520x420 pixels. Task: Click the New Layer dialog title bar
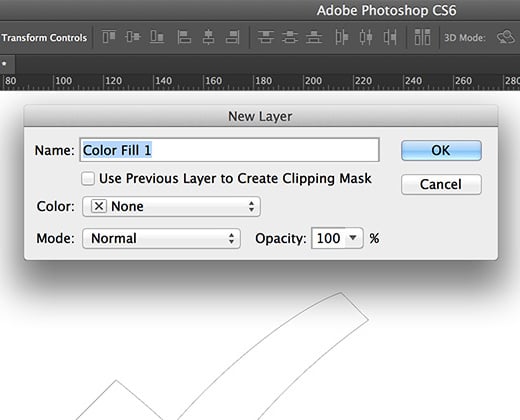tap(261, 116)
